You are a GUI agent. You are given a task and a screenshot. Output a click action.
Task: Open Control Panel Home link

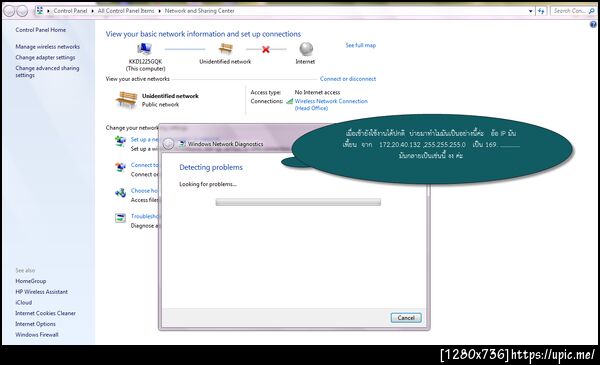coord(41,30)
